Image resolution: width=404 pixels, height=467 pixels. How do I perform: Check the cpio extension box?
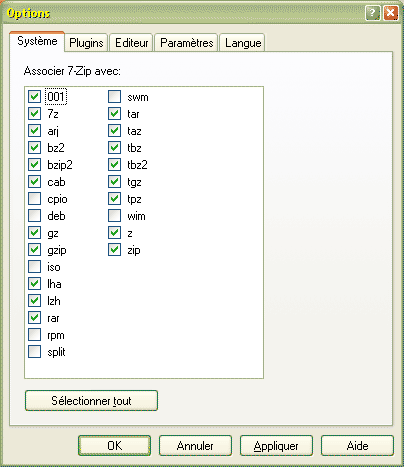pos(34,199)
